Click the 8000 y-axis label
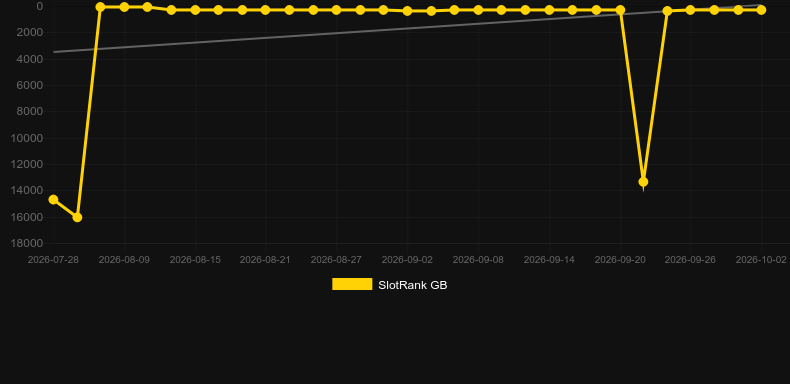Viewport: 790px width, 384px height. [29, 112]
